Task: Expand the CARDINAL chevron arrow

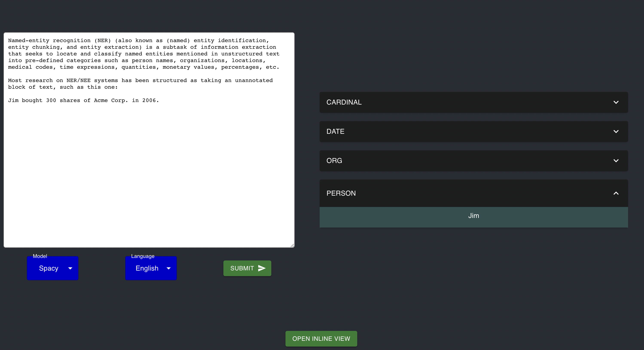Action: click(616, 102)
